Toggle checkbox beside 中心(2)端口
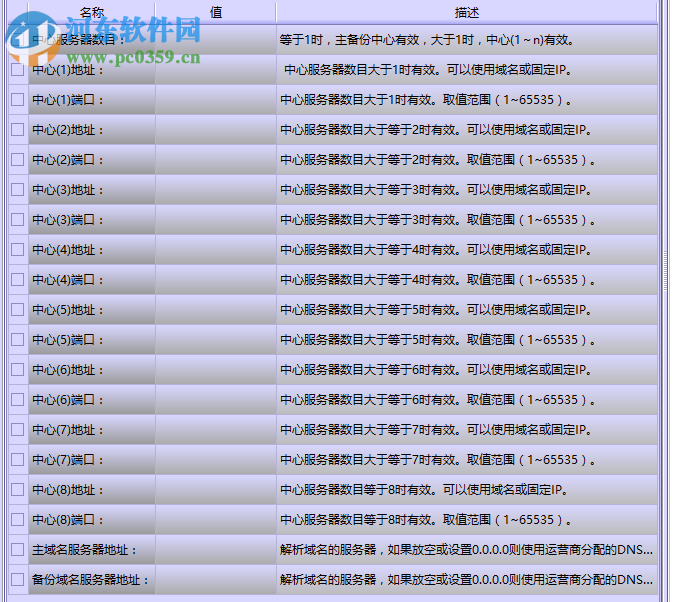This screenshot has width=674, height=602. 18,160
